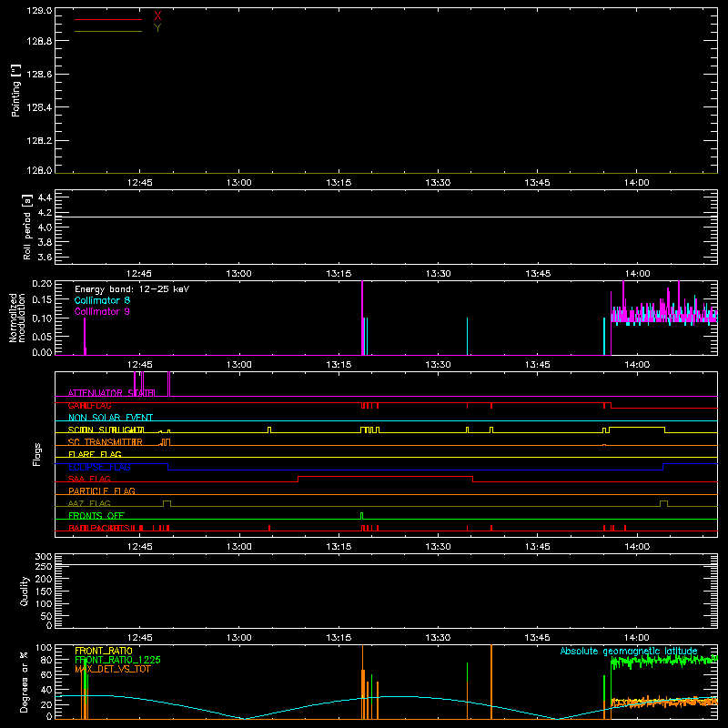Click the 0.05 modulation tick label
This screenshot has height=728, width=728.
[x=42, y=336]
